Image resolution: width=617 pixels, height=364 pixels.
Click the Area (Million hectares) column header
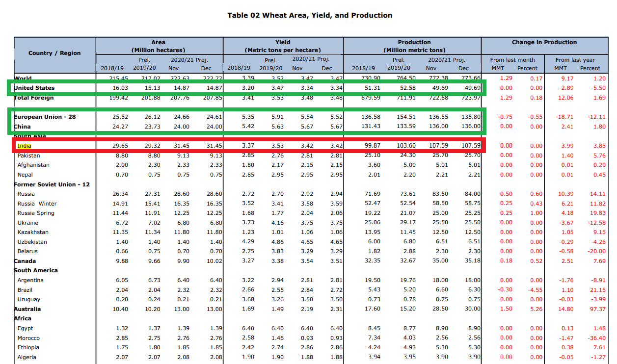click(159, 45)
